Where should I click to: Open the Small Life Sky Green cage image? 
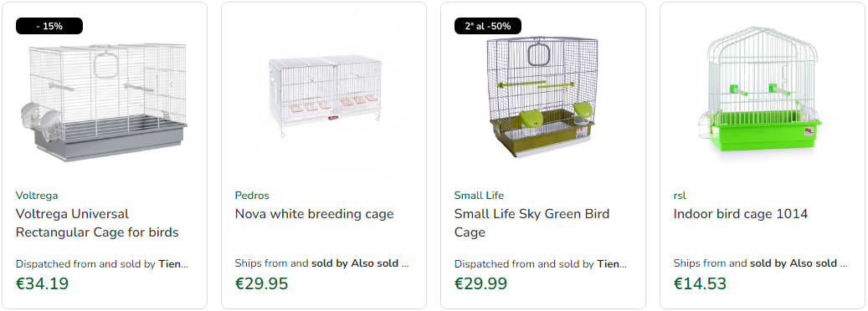(541, 97)
